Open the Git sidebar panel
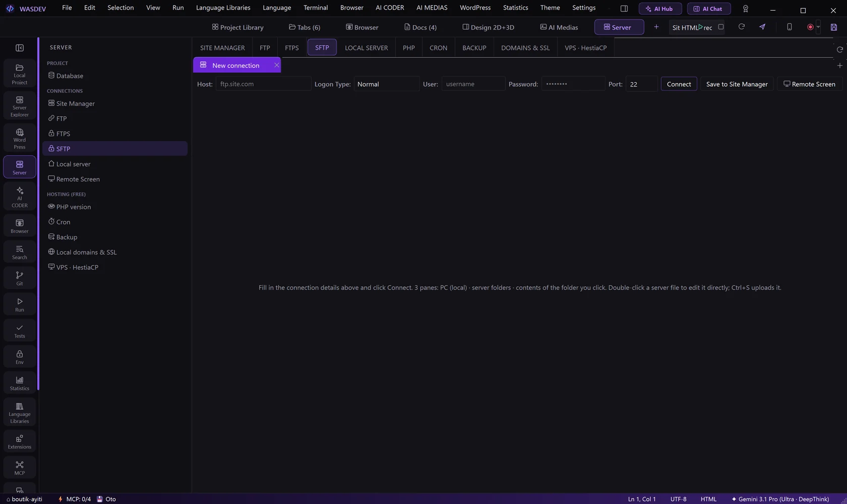Image resolution: width=847 pixels, height=504 pixels. click(20, 279)
